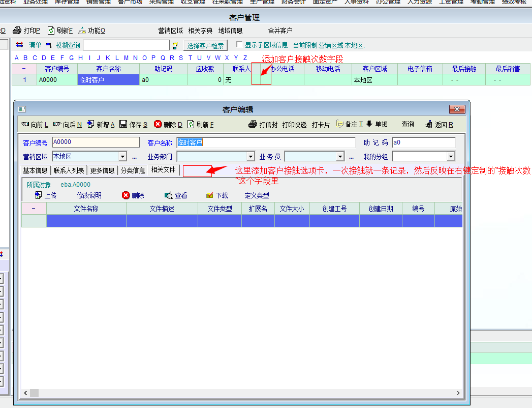532x408 pixels.
Task: Click the 打信封 printer icon
Action: click(253, 124)
